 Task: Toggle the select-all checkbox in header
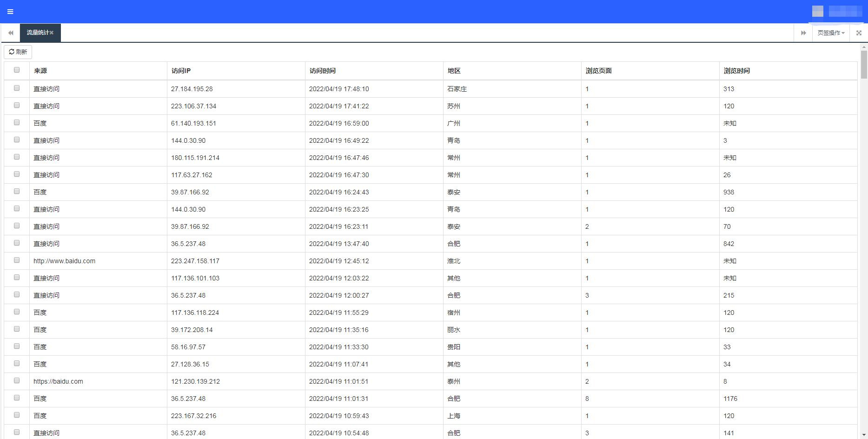click(x=17, y=70)
